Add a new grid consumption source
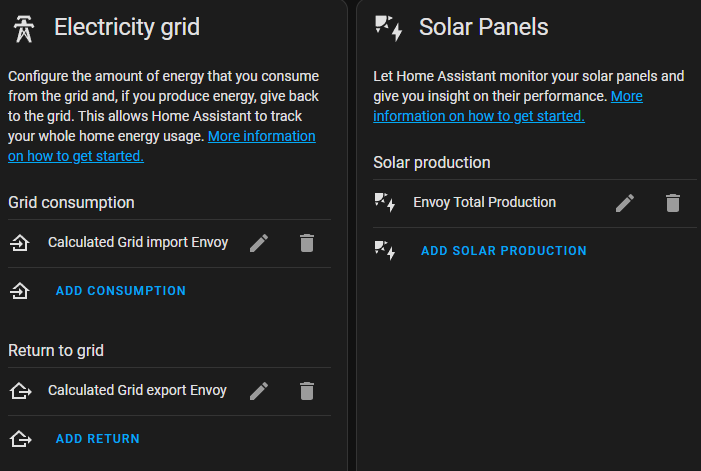 click(x=121, y=291)
